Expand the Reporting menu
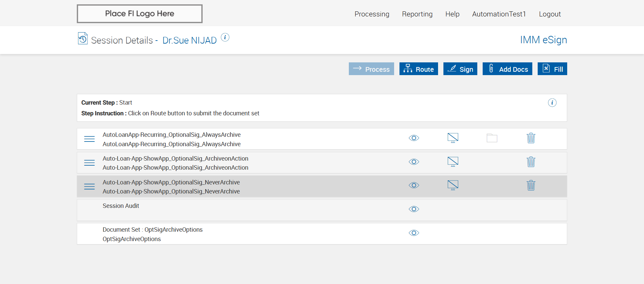This screenshot has width=644, height=284. pos(417,14)
